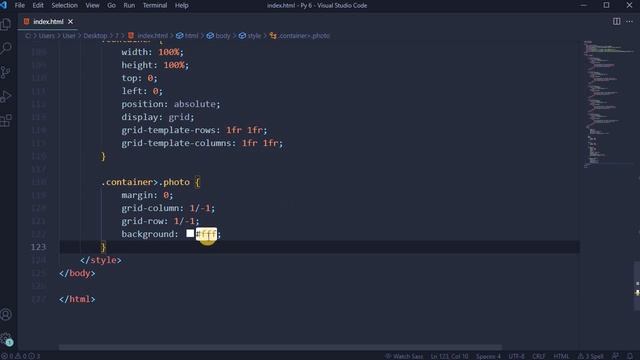Click the #fff color value
This screenshot has height=360, width=640.
click(x=207, y=234)
